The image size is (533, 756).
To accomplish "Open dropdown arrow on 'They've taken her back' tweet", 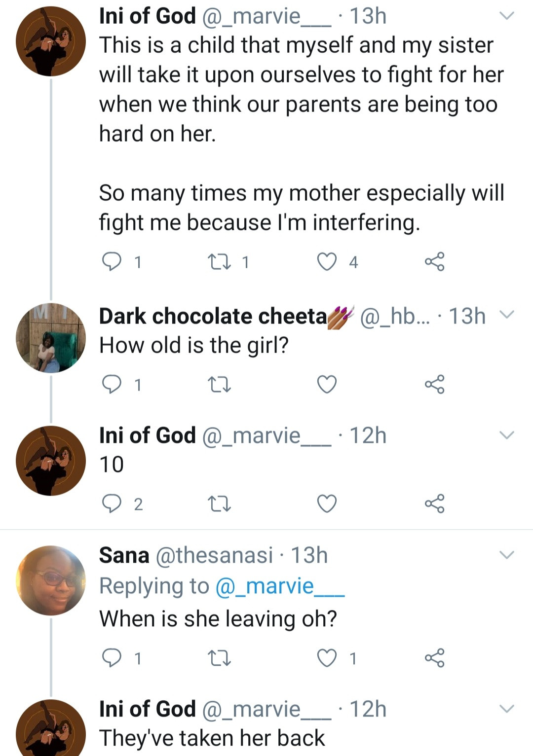I will click(x=507, y=709).
